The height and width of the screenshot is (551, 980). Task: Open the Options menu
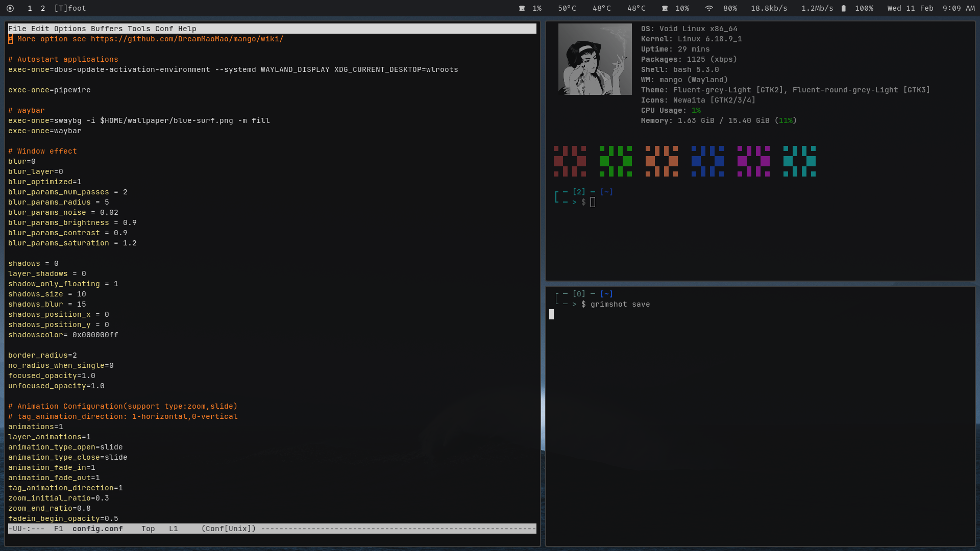click(x=70, y=29)
